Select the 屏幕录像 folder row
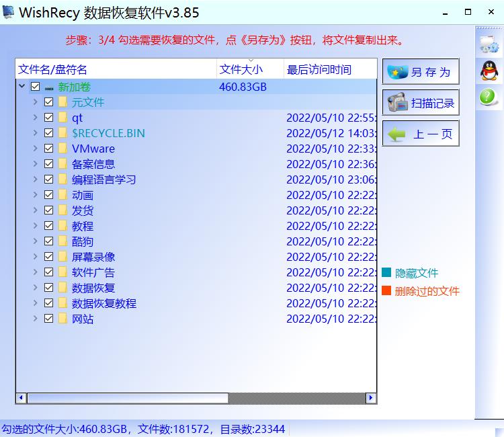This screenshot has height=437, width=504. coord(196,257)
